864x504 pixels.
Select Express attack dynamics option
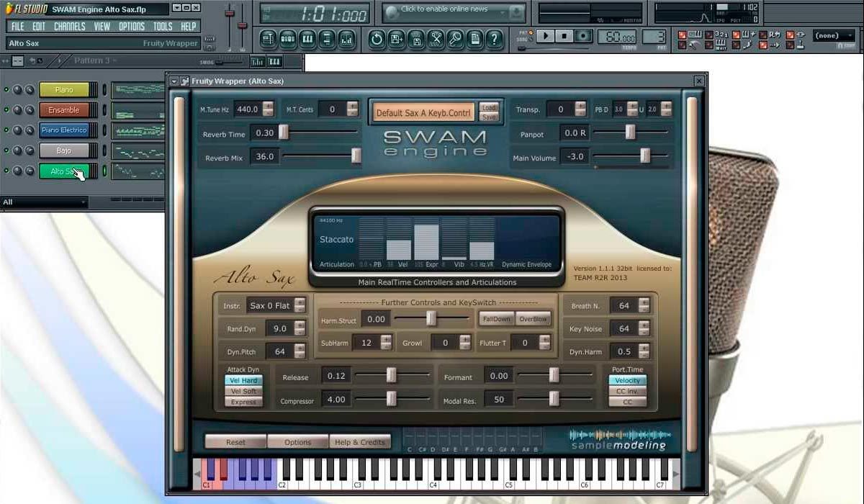243,402
